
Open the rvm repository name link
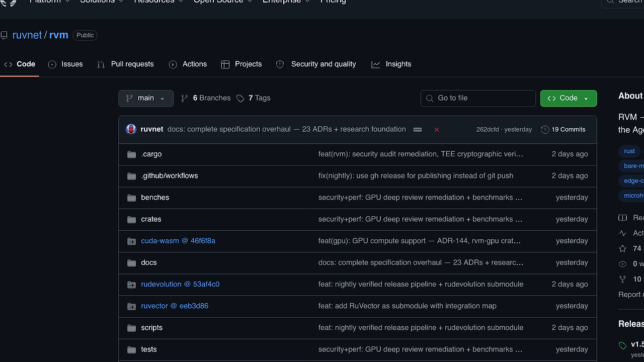click(x=58, y=35)
